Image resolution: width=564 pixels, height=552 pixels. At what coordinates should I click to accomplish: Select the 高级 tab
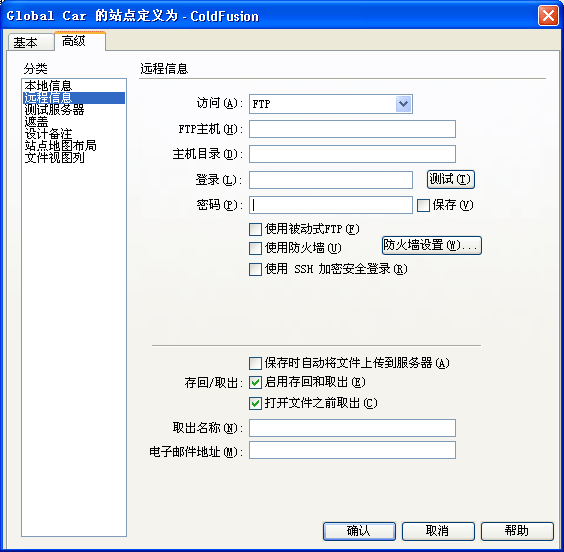point(80,41)
